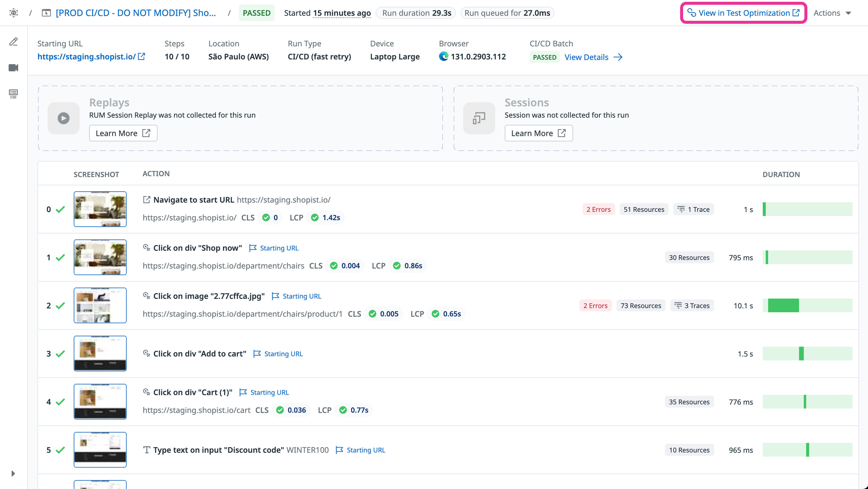Click 2 Errors badge on image click step
The image size is (868, 489).
coord(595,306)
